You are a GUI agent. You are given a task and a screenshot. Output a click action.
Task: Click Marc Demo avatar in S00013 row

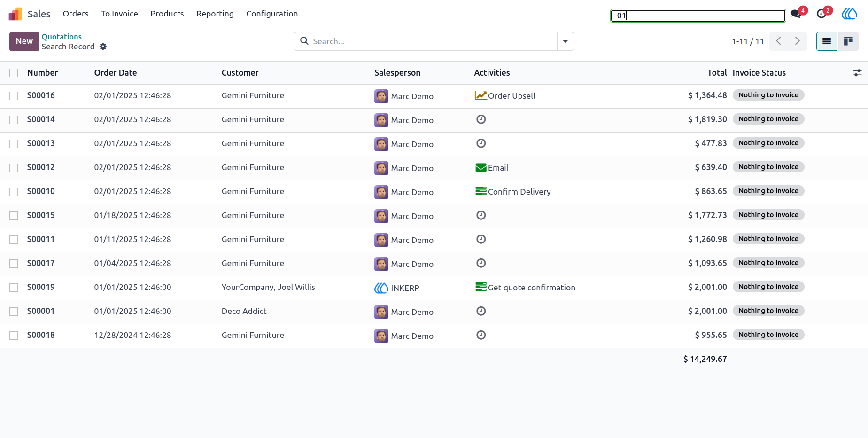(381, 144)
